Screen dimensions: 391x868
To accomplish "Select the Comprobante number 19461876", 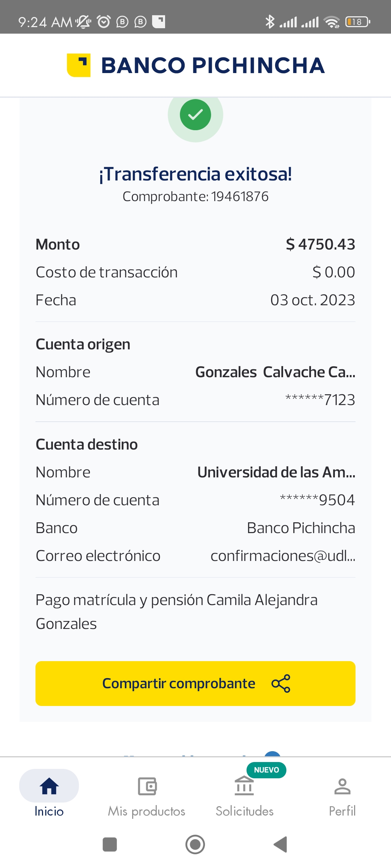I will (240, 197).
